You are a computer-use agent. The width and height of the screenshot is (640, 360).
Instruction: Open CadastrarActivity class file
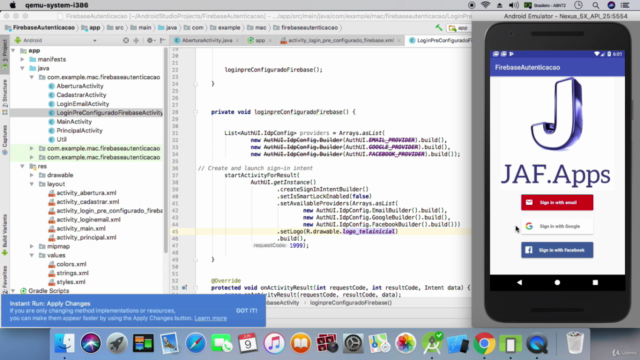tap(81, 95)
